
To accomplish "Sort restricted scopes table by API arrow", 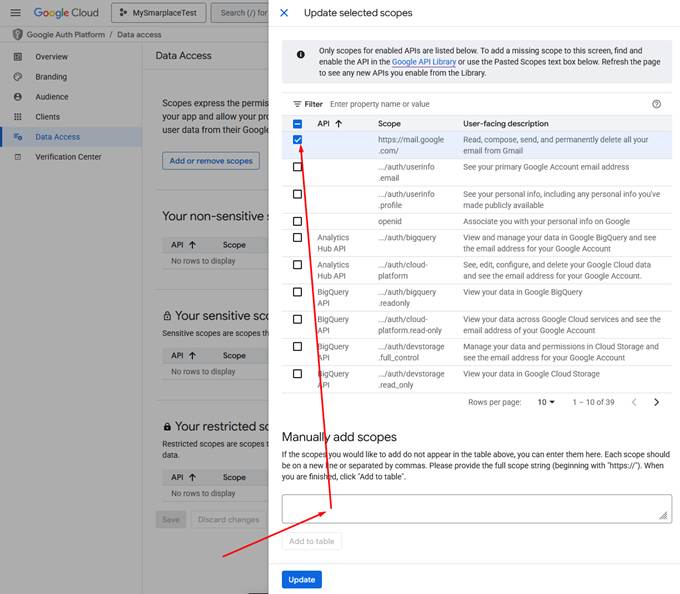I will click(193, 477).
